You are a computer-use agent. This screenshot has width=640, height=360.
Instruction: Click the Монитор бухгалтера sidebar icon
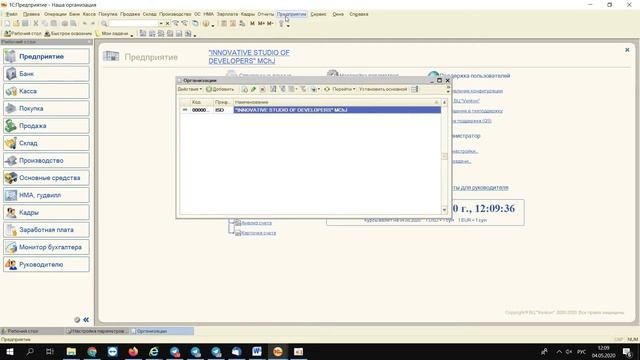click(x=11, y=247)
